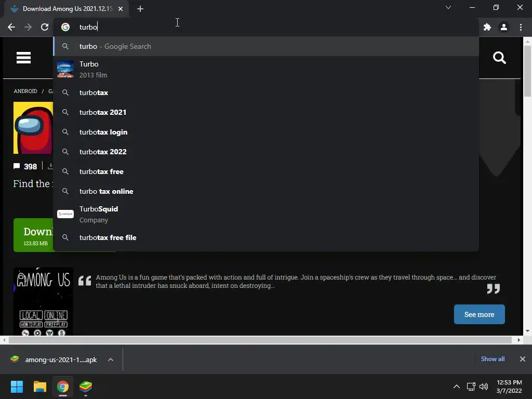Choose the turbotax 2021 suggestion
Viewport: 532px width, 399px height.
pyautogui.click(x=265, y=112)
